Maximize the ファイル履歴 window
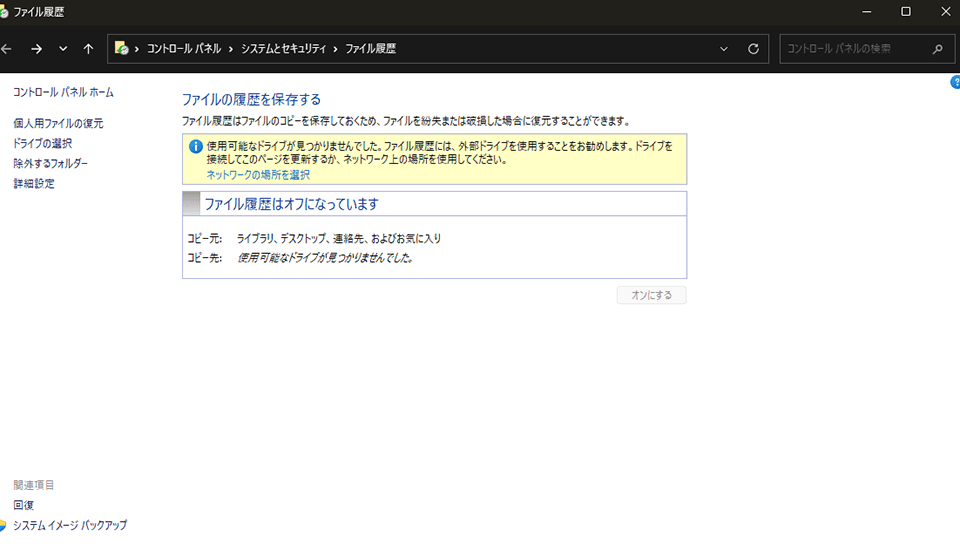Viewport: 960px width, 544px height. point(906,12)
